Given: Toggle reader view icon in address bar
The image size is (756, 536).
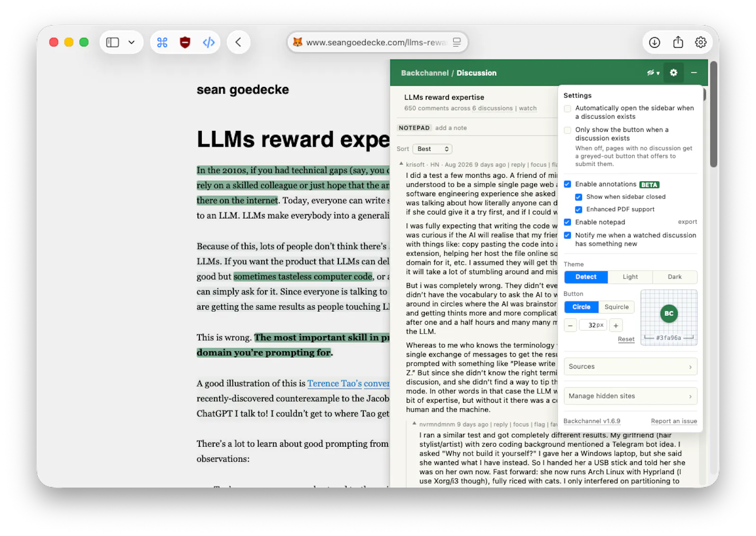Looking at the screenshot, I should point(456,42).
